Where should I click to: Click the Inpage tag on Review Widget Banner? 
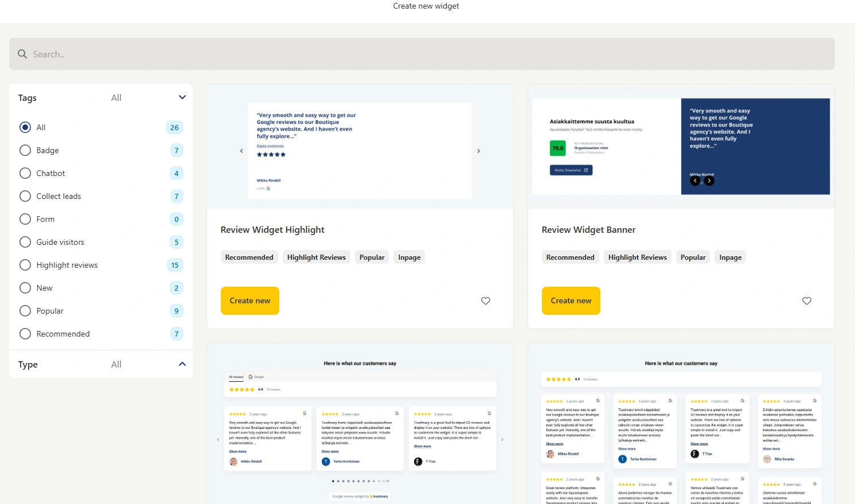tap(729, 257)
